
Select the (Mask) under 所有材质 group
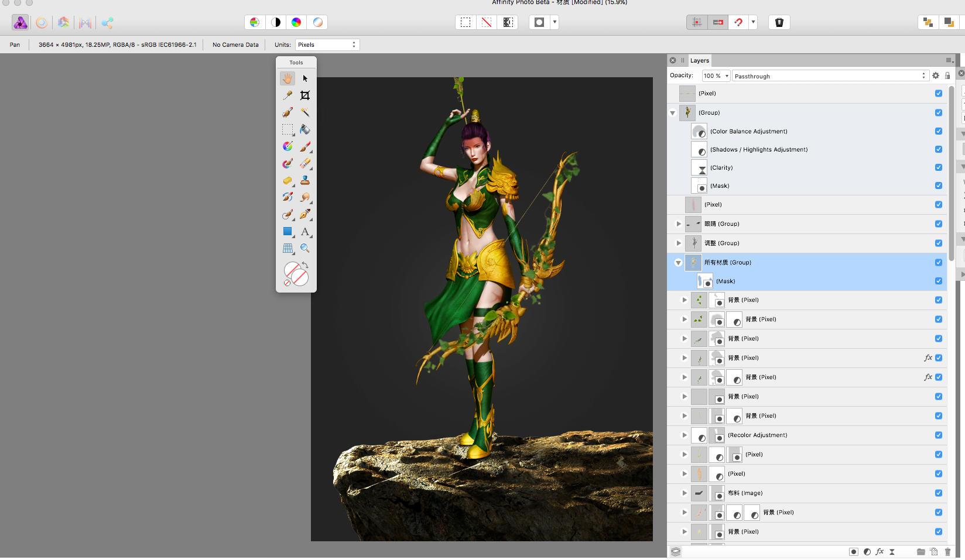coord(807,281)
